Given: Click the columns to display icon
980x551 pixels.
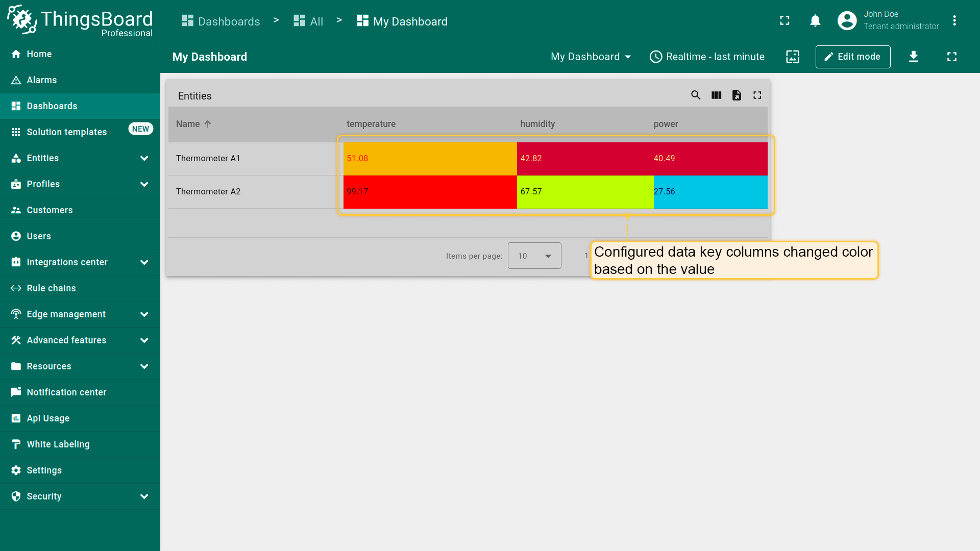Looking at the screenshot, I should (x=716, y=95).
